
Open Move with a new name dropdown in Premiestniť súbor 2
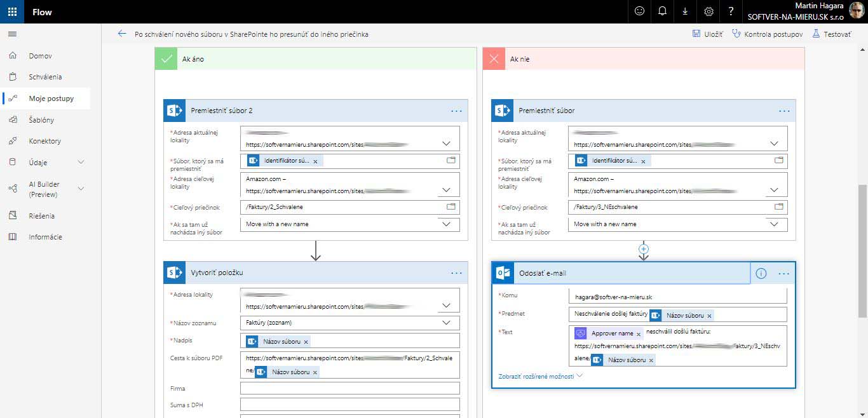446,224
